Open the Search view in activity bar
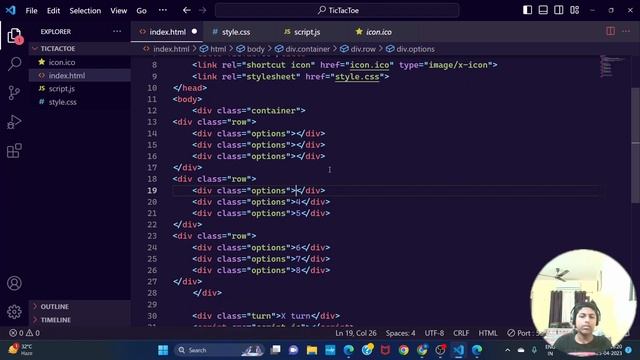640x360 pixels. pyautogui.click(x=14, y=64)
